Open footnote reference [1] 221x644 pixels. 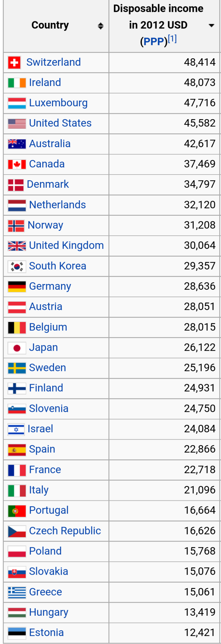(172, 39)
